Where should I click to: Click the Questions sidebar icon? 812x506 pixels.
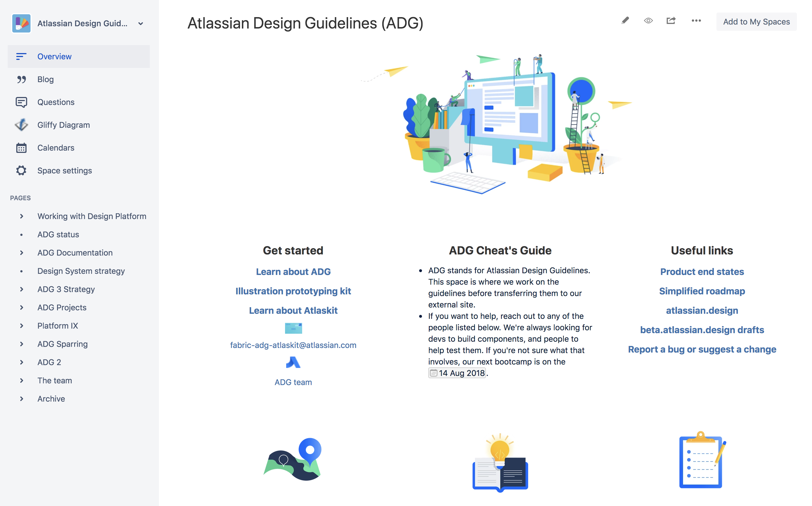click(21, 102)
